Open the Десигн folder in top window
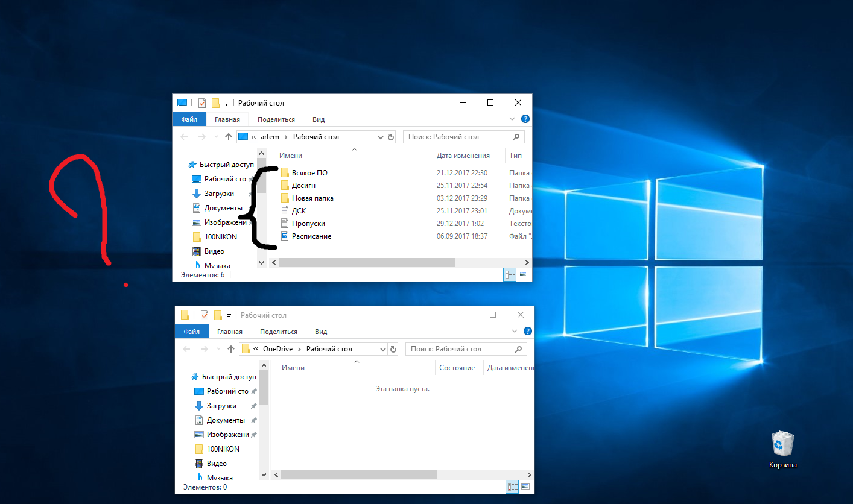Image resolution: width=853 pixels, height=504 pixels. (303, 186)
